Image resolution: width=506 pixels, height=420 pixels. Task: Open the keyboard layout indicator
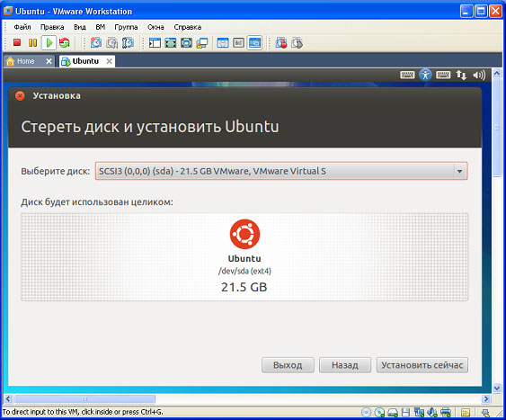click(x=443, y=76)
